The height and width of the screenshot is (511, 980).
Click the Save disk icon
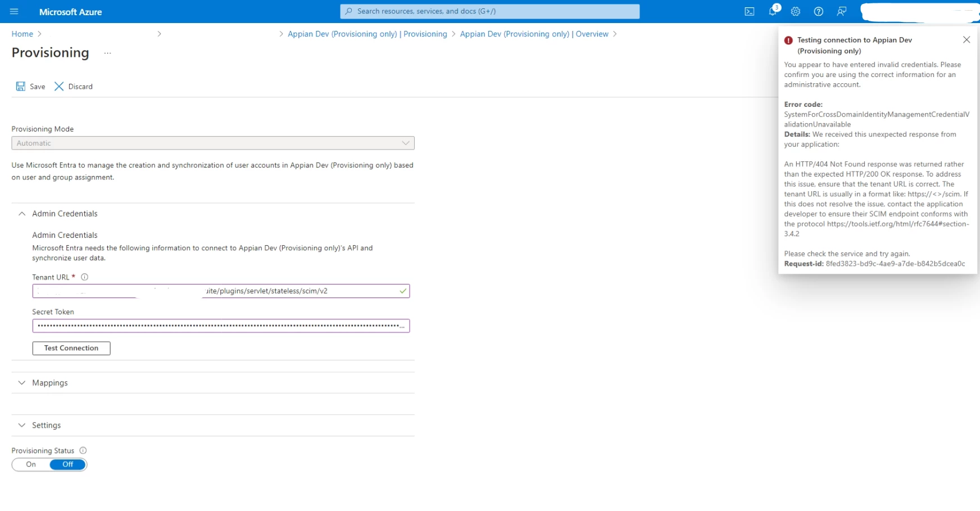tap(21, 87)
